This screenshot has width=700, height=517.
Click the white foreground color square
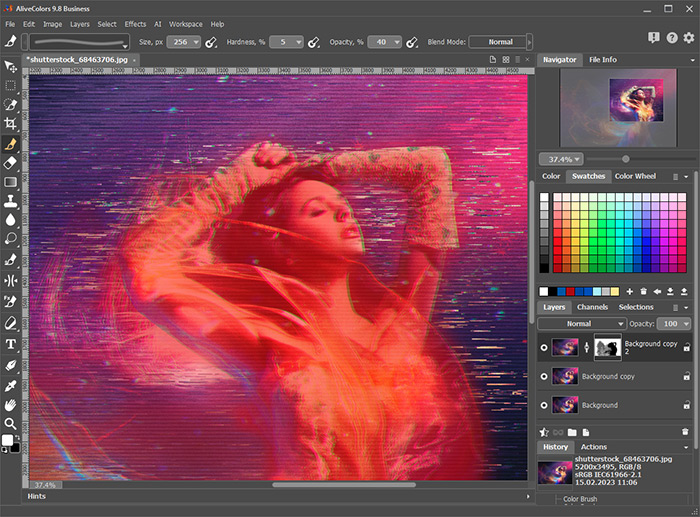pos(8,440)
